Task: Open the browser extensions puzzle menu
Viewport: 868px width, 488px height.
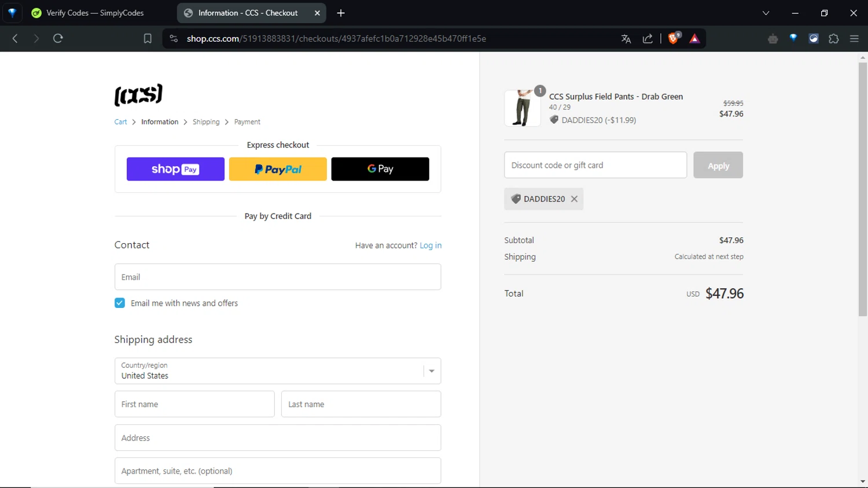Action: (833, 39)
